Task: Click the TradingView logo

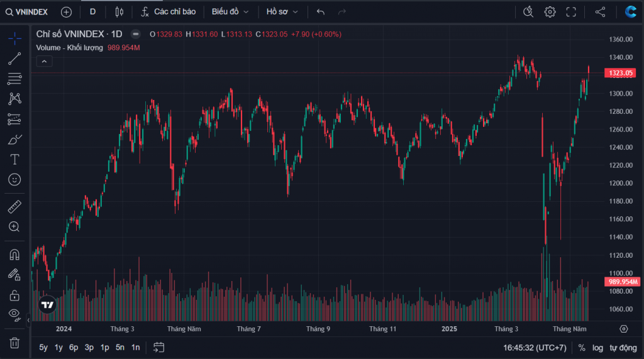Action: pyautogui.click(x=47, y=305)
